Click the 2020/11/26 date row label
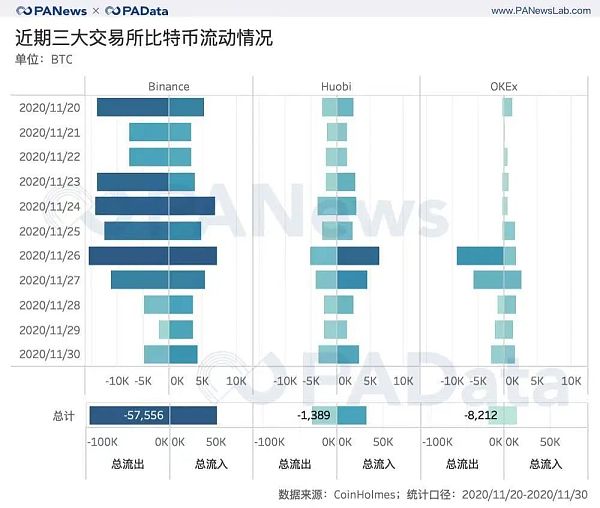Screen dimensions: 600x508 pos(50,256)
